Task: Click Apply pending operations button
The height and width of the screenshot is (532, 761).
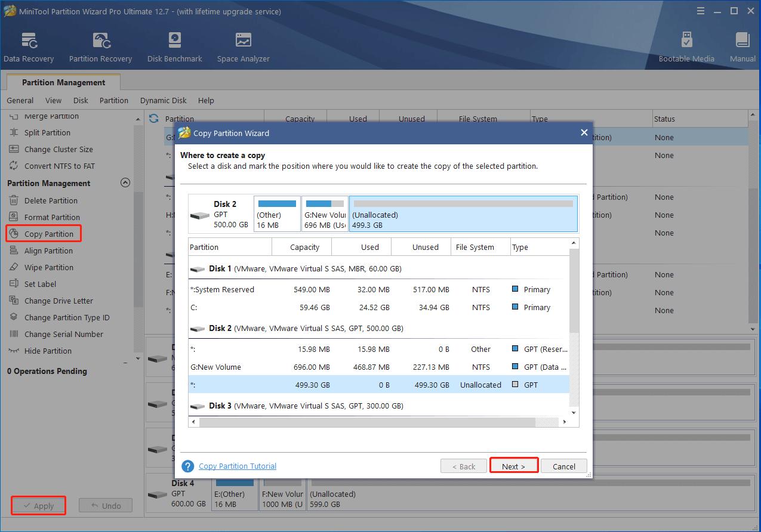Action: pyautogui.click(x=38, y=506)
